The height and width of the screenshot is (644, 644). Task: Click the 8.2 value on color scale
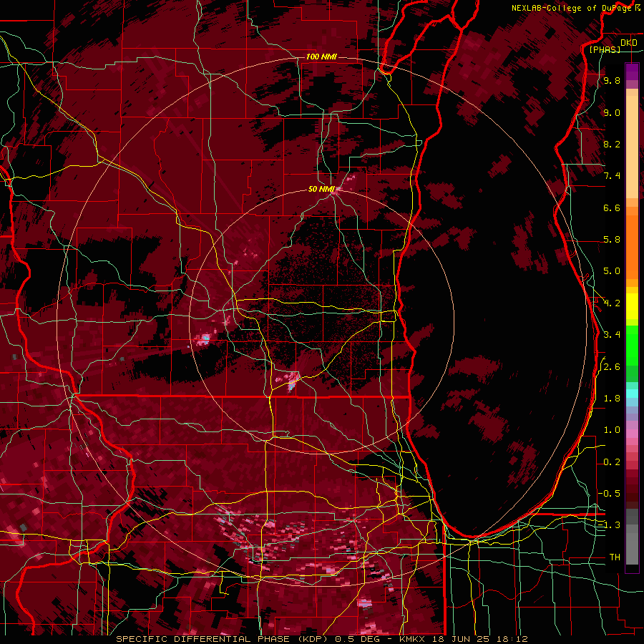point(612,144)
